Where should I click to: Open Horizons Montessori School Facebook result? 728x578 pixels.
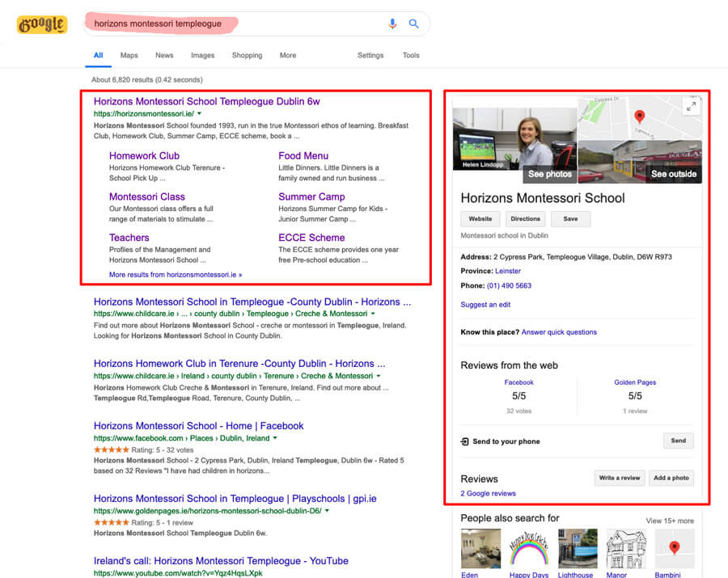point(198,426)
